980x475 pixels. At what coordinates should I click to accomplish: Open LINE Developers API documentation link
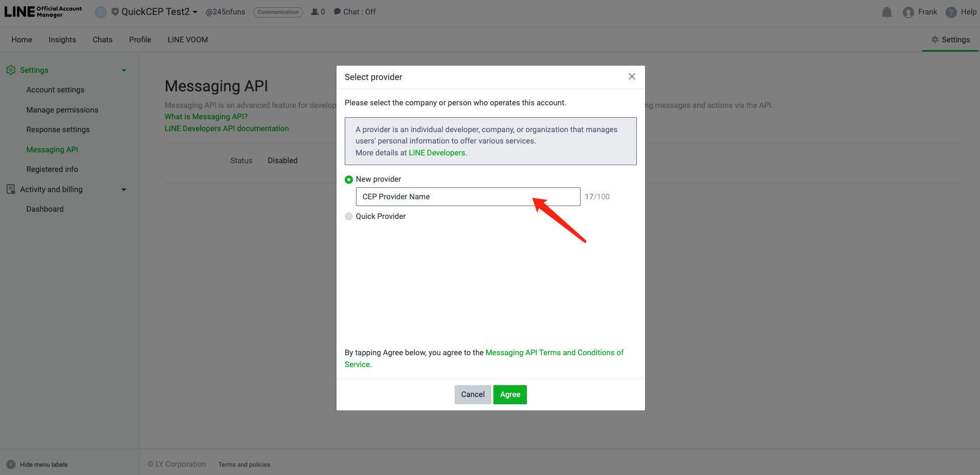(x=227, y=129)
